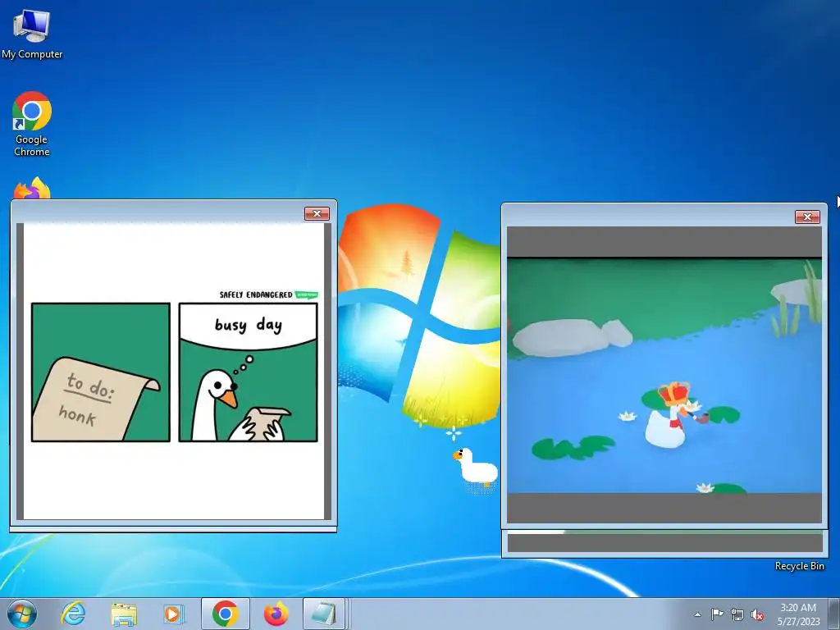Screen dimensions: 840x630
Task: Select the Recycle Bin desktop icon
Action: 799,566
